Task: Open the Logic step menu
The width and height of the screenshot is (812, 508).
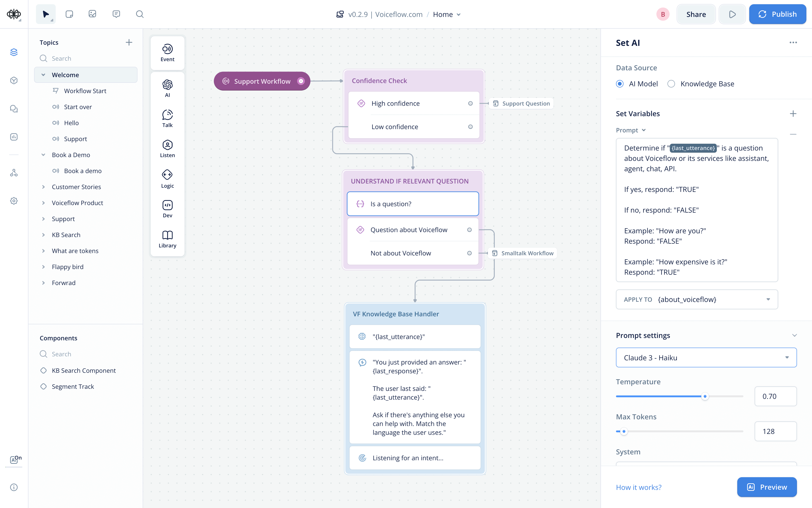Action: click(167, 179)
